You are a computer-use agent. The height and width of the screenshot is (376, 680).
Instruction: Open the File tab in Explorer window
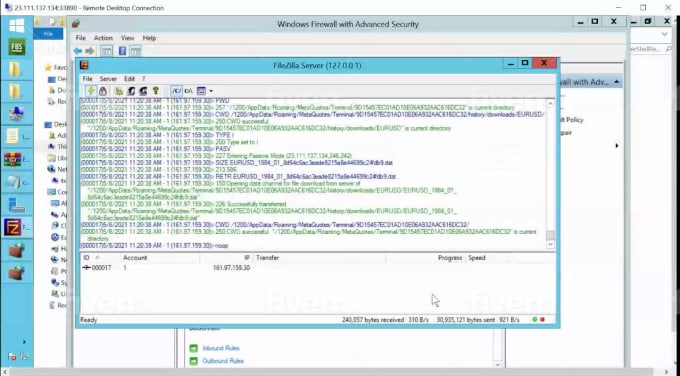48,34
